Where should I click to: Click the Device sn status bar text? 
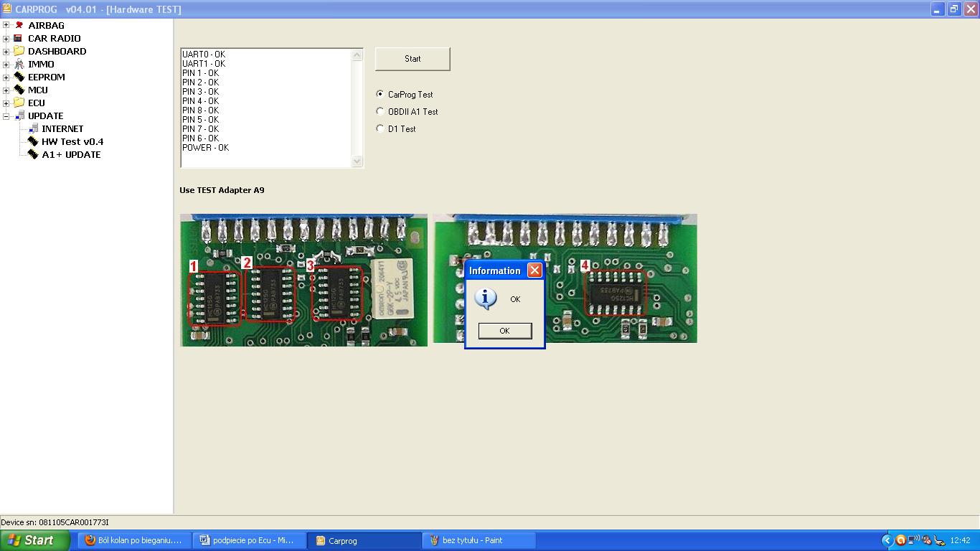coord(55,522)
